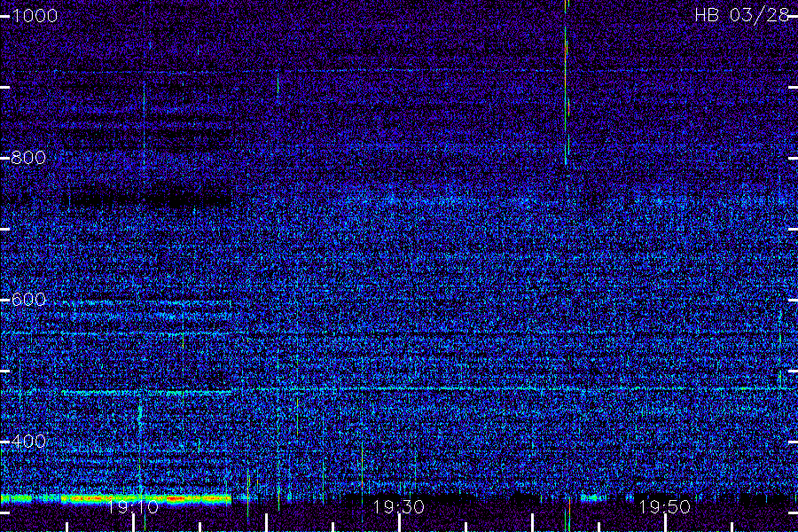This screenshot has width=798, height=532.
Task: Click the HB 03/28 station date label
Action: click(x=741, y=15)
